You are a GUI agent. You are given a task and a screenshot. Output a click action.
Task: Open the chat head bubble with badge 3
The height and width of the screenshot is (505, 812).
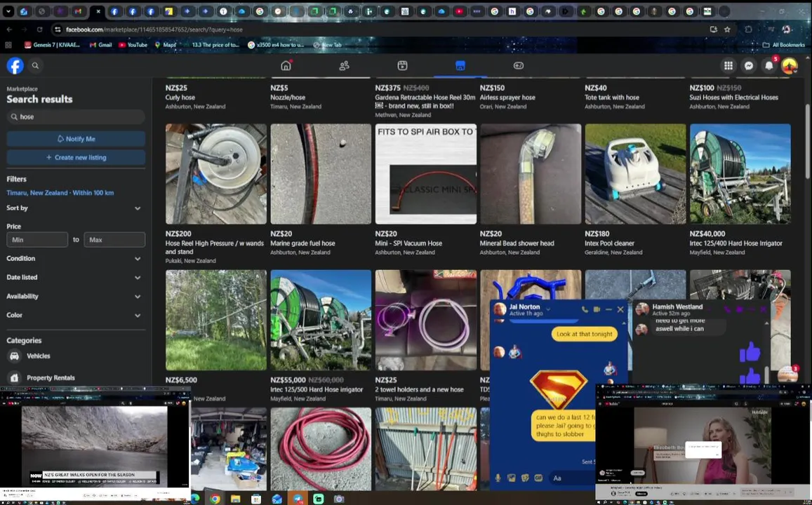coord(787,374)
